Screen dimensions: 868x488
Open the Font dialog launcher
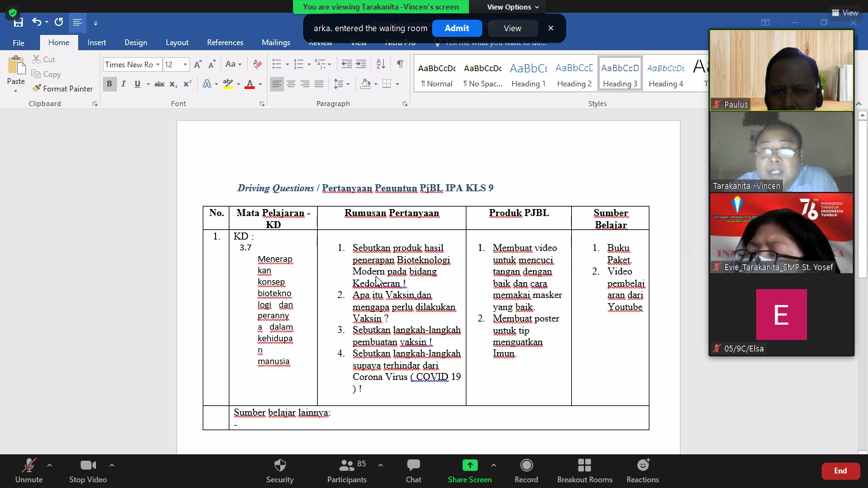261,104
